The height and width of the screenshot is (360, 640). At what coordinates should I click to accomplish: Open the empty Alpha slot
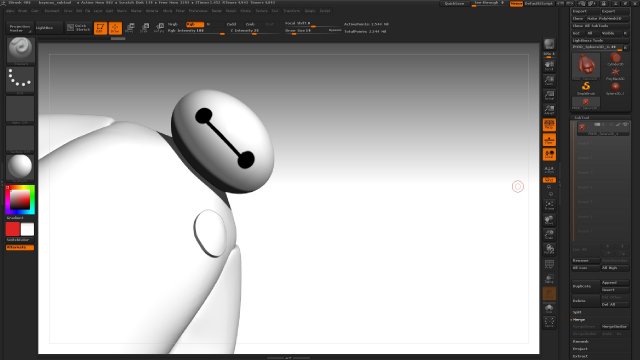point(20,109)
